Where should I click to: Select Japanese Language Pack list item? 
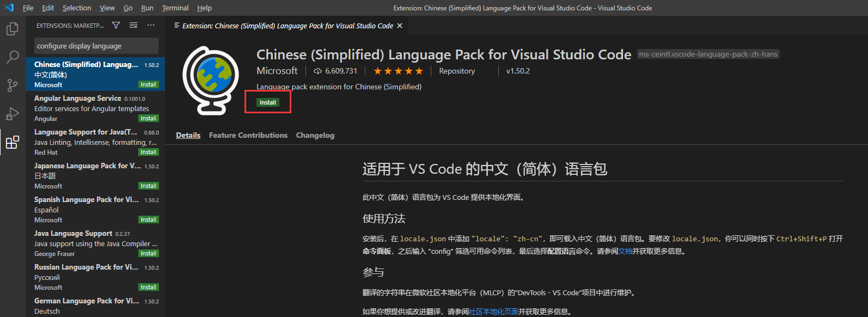click(x=95, y=175)
